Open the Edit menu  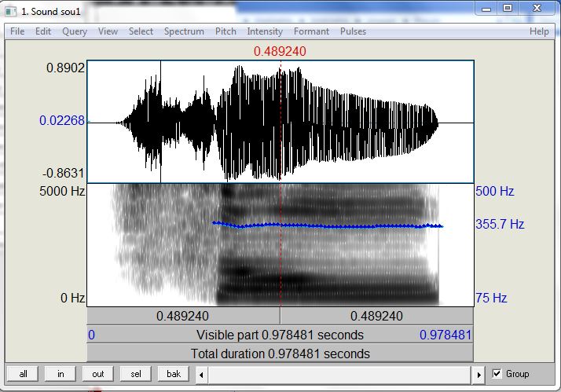(43, 31)
